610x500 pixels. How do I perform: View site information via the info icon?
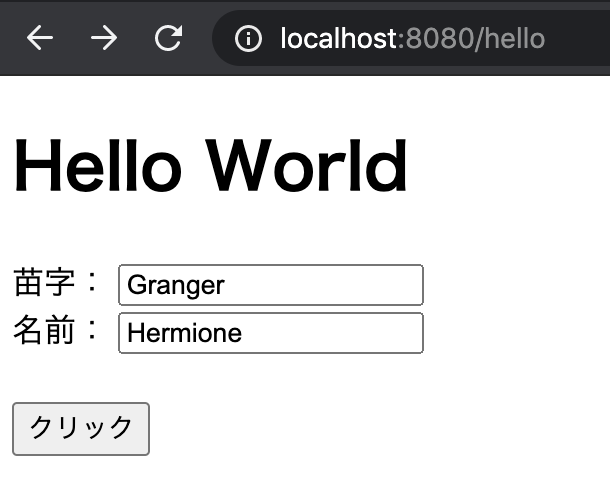[x=248, y=38]
